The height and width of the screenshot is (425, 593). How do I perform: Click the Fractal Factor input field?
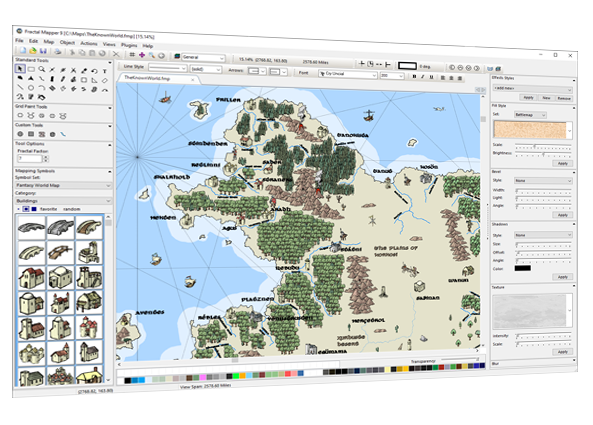click(x=30, y=158)
